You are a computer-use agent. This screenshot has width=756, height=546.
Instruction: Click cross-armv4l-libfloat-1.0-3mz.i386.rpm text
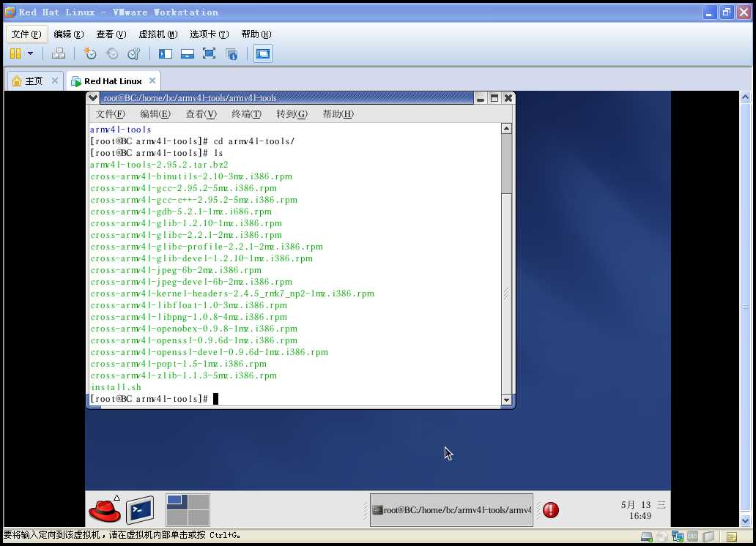coord(188,305)
